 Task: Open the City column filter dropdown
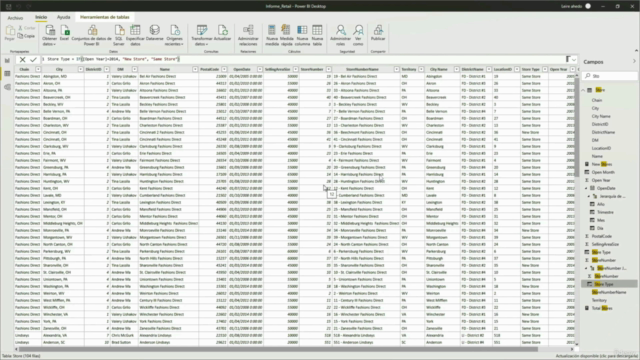[80, 69]
